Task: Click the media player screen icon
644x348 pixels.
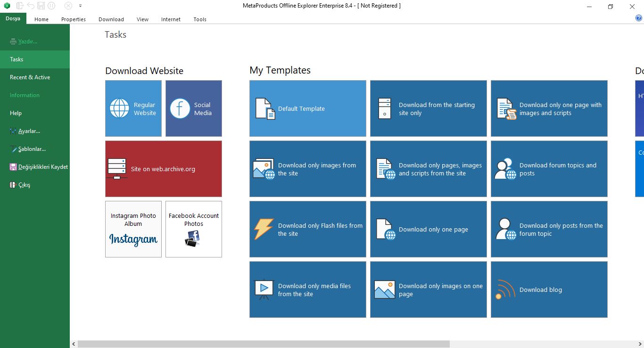Action: 264,290
